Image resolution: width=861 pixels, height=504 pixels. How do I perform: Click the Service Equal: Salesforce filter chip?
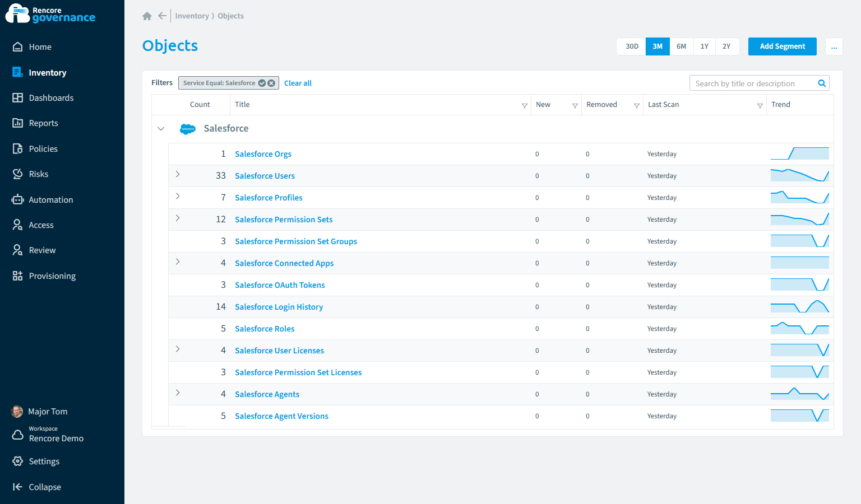228,83
